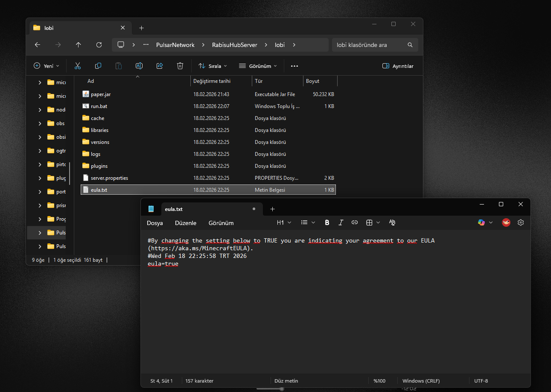Viewport: 551px width, 392px height.
Task: Click the UTF-8 encoding indicator in Notepad
Action: (481, 381)
